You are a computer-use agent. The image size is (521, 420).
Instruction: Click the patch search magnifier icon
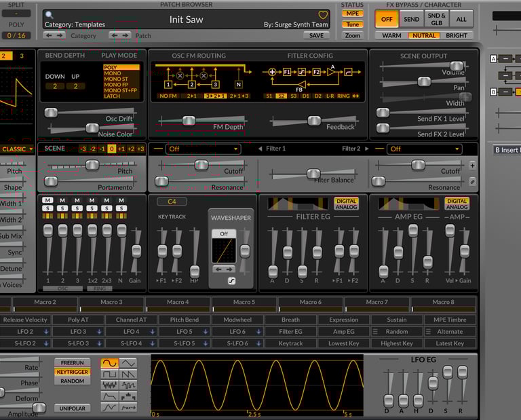point(49,14)
